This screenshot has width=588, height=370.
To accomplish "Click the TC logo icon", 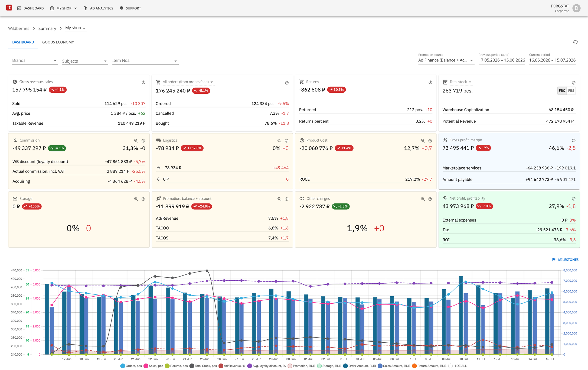I will click(x=9, y=8).
